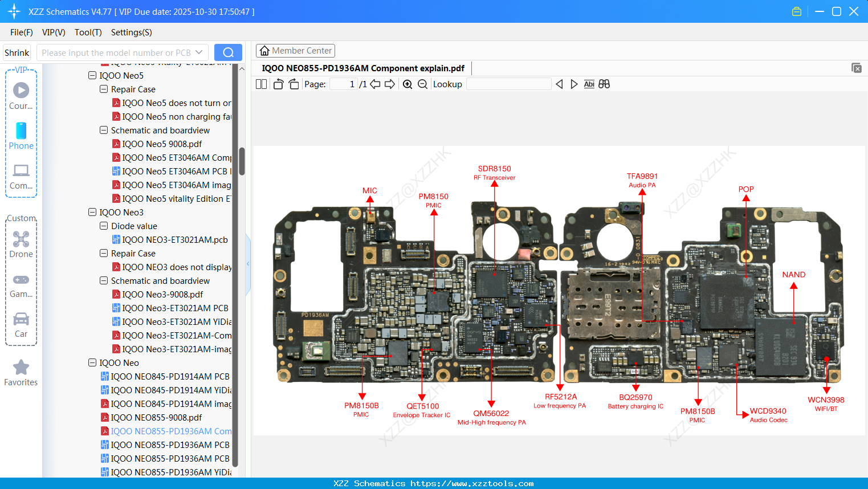This screenshot has width=868, height=489.
Task: Click the Abi case-sensitive lookup icon
Action: click(589, 84)
